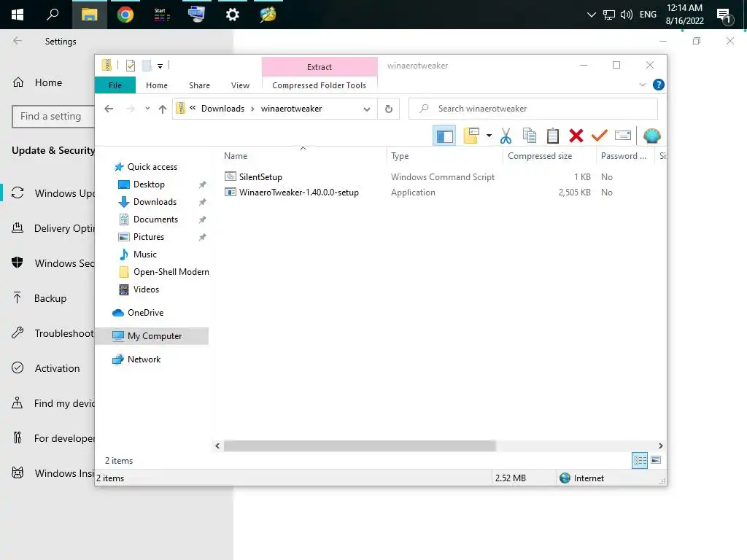This screenshot has height=560, width=747.
Task: Toggle the preview pane toolbar icon
Action: tap(444, 136)
